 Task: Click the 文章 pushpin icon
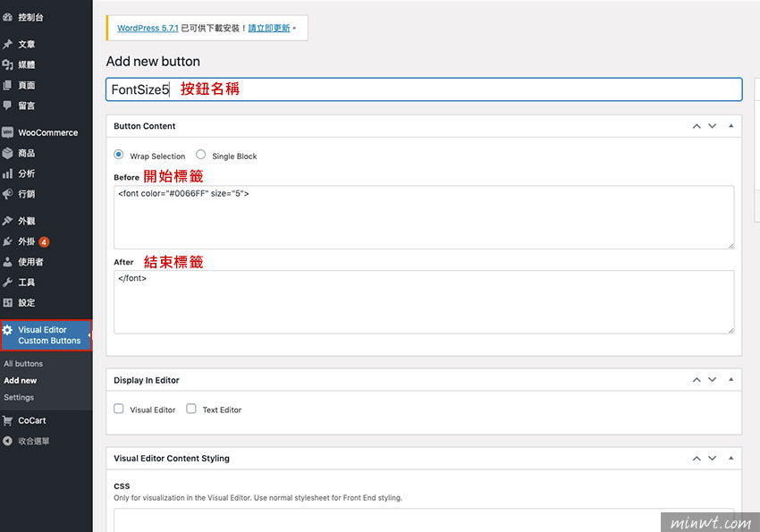[x=7, y=45]
